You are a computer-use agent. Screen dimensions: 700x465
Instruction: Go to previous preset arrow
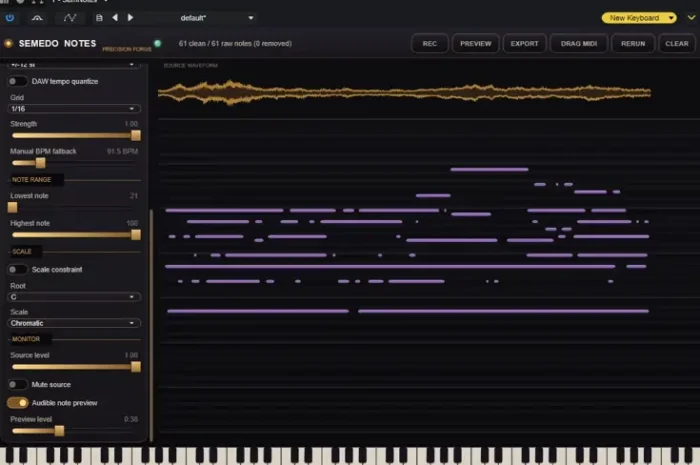point(115,17)
